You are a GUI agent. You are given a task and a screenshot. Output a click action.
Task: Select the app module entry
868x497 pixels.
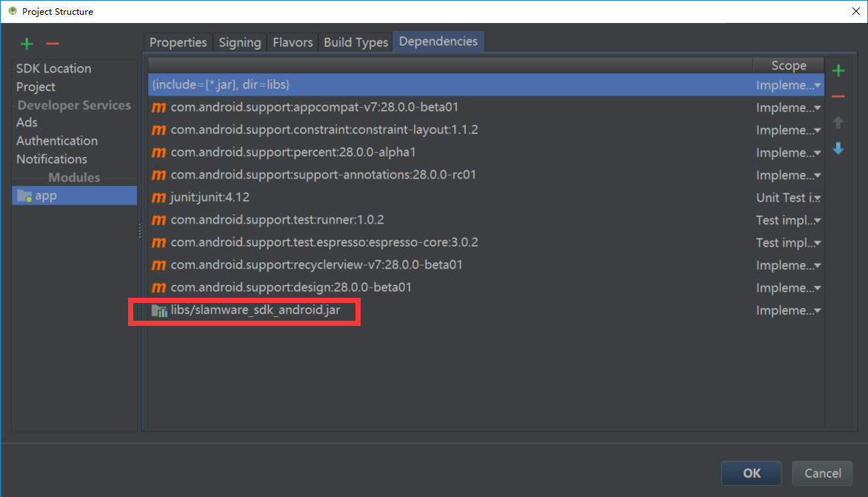[74, 196]
